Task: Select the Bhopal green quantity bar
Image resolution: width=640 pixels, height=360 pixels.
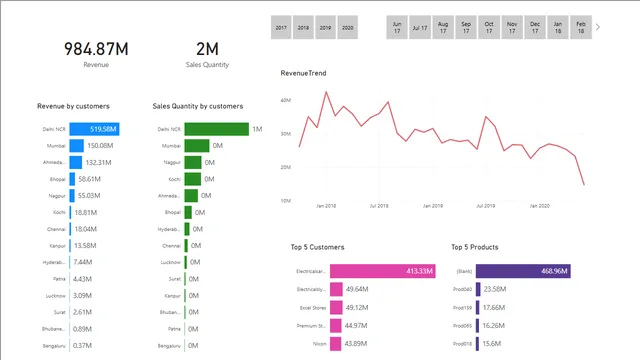Action: click(x=188, y=213)
